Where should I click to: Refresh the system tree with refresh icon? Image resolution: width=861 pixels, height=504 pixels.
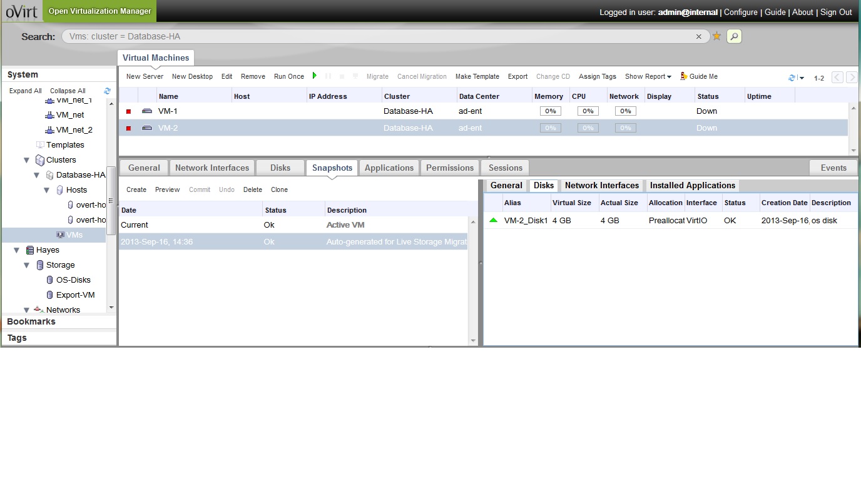[107, 91]
